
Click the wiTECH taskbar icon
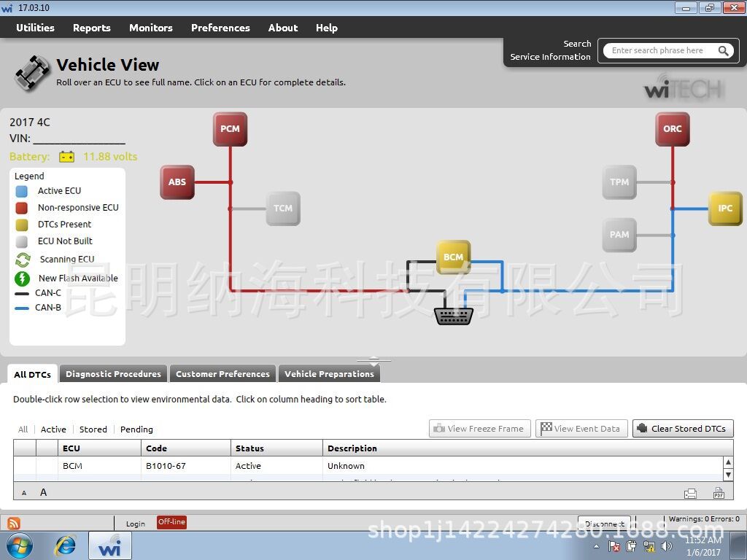(109, 545)
